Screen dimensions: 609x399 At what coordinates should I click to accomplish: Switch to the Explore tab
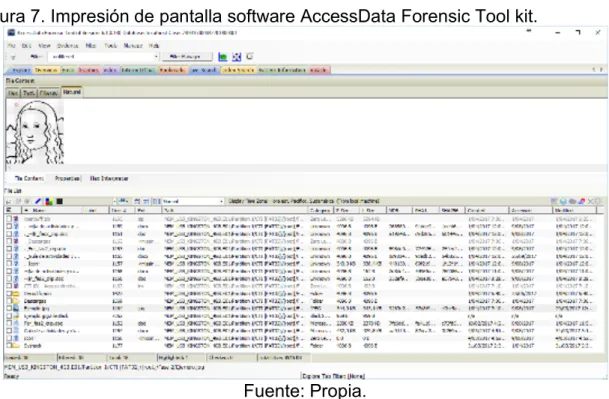click(20, 70)
